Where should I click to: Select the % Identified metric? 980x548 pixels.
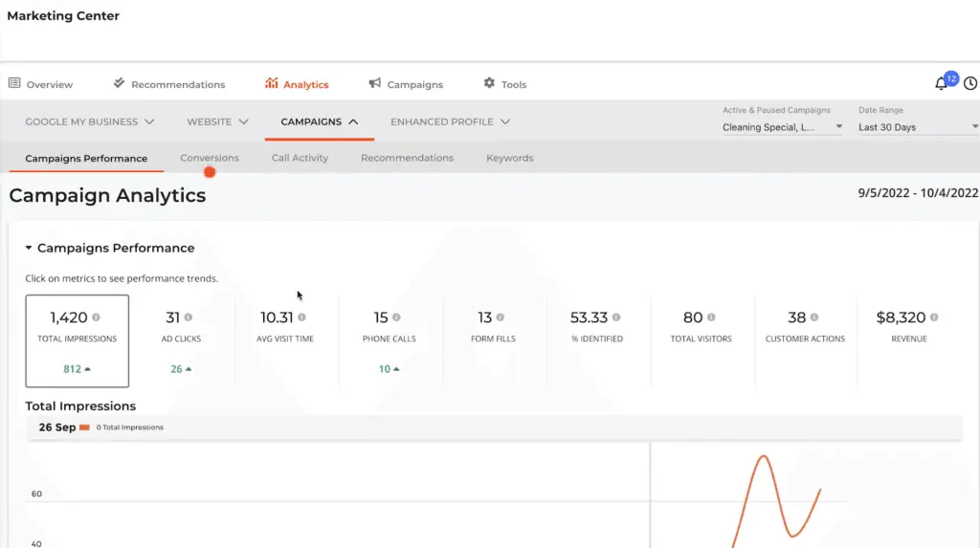(597, 341)
